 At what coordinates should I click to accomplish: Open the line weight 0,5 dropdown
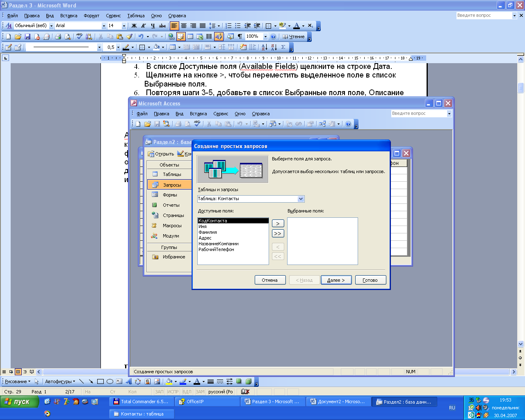(x=118, y=48)
